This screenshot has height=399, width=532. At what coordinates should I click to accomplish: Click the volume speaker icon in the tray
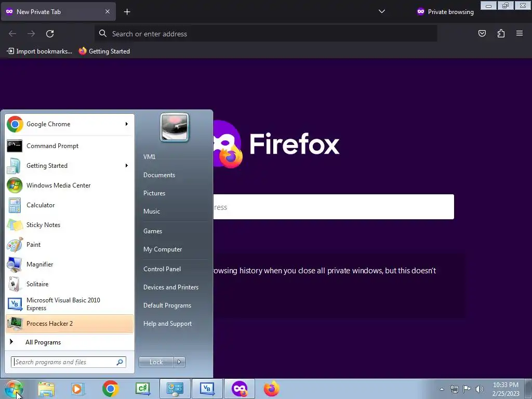[x=480, y=389]
